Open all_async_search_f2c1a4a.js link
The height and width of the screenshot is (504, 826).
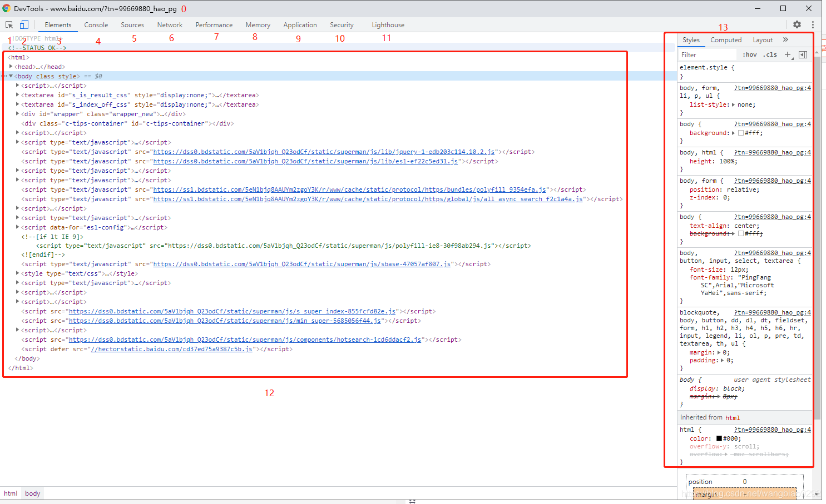(x=368, y=199)
